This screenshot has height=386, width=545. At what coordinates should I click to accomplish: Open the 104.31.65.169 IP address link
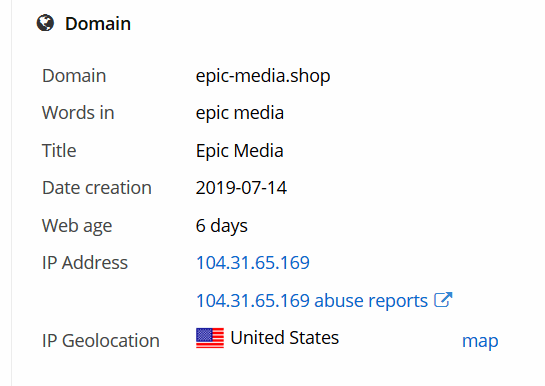click(253, 263)
